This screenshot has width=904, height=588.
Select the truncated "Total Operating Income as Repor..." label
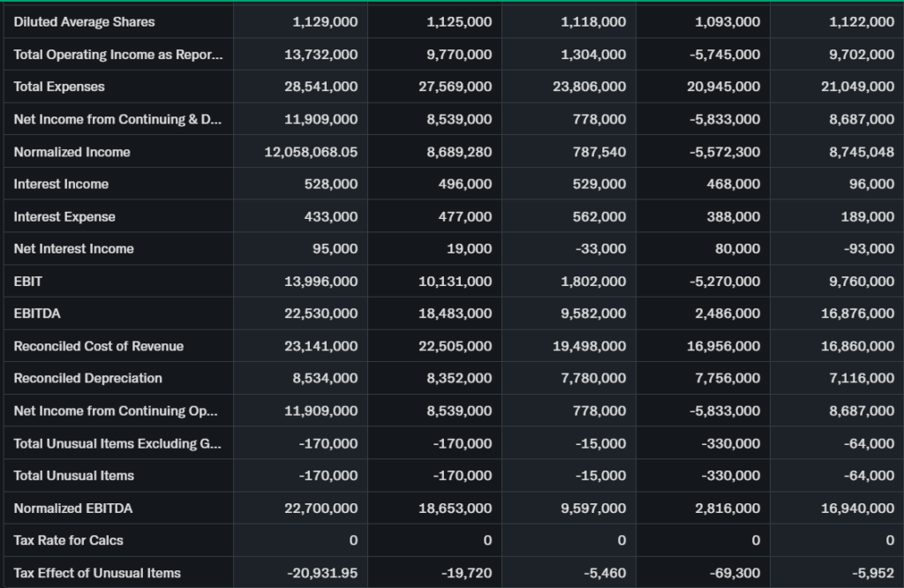(x=118, y=55)
